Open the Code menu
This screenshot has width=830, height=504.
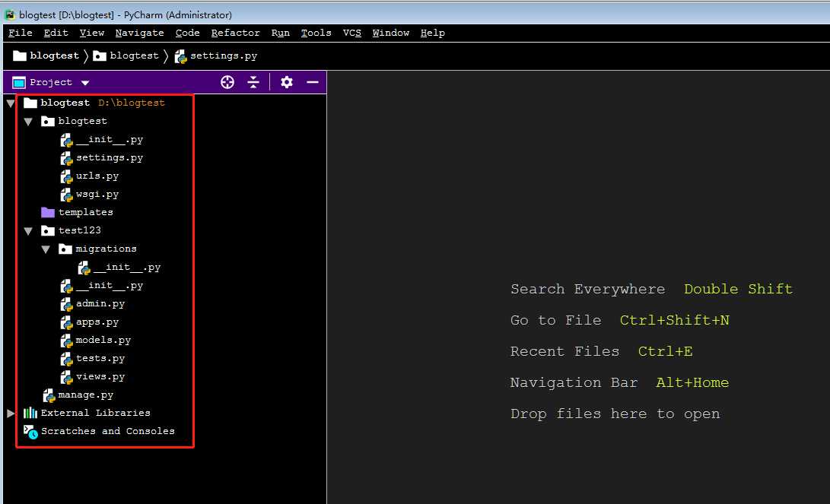point(187,33)
